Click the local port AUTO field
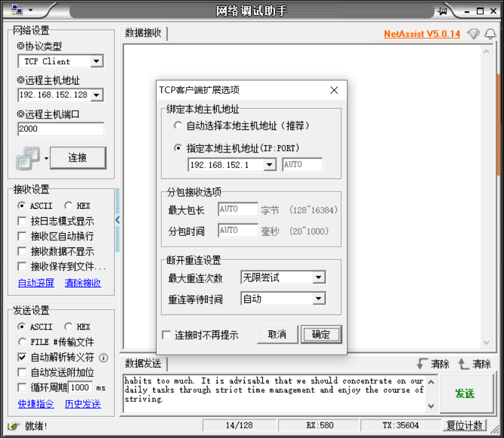Viewport: 504px width, 438px height. pos(302,165)
